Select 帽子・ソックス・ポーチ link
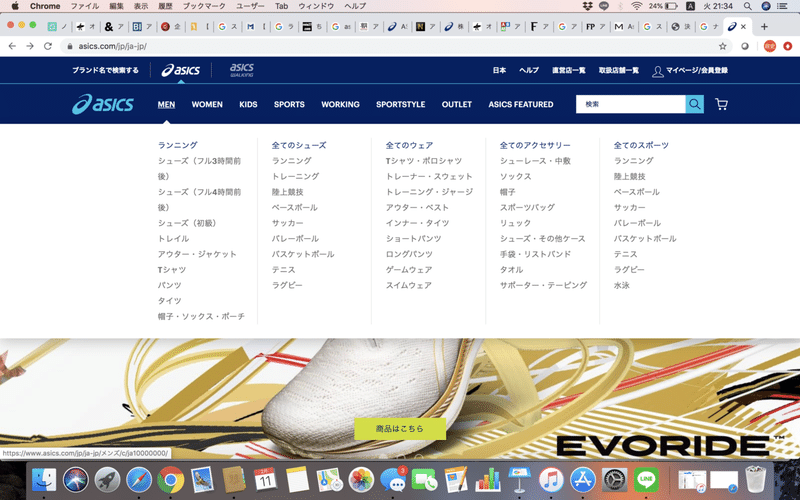The width and height of the screenshot is (800, 500). tap(201, 316)
